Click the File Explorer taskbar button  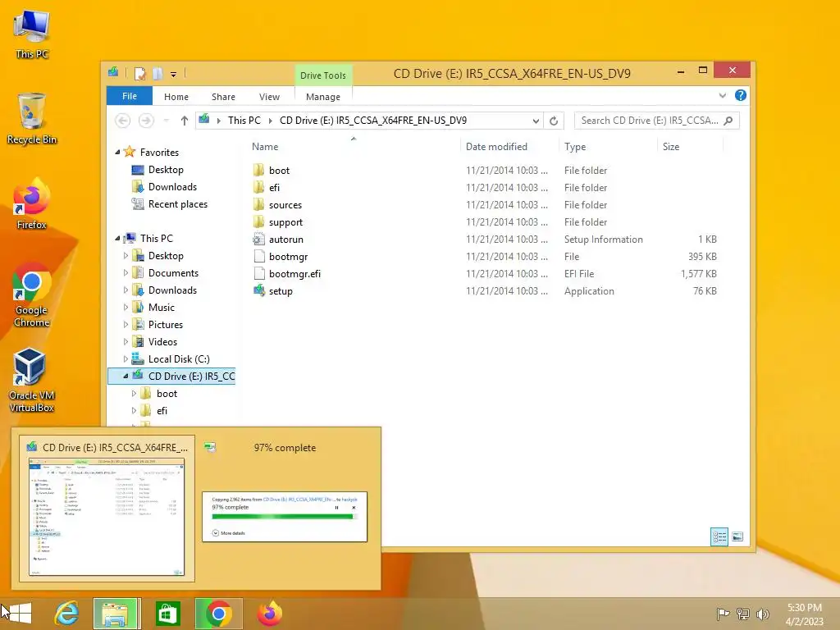click(x=116, y=614)
